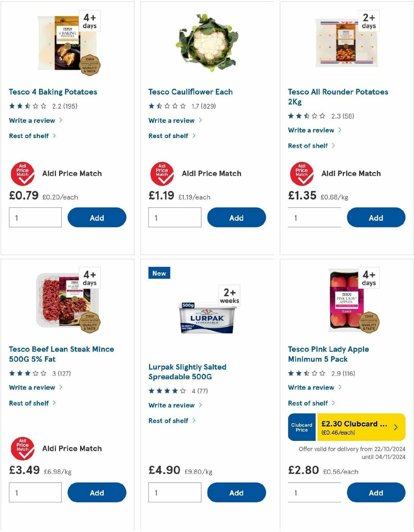
Task: Click Aldi Price Match badge for All Rounder Potatoes
Action: point(302,173)
